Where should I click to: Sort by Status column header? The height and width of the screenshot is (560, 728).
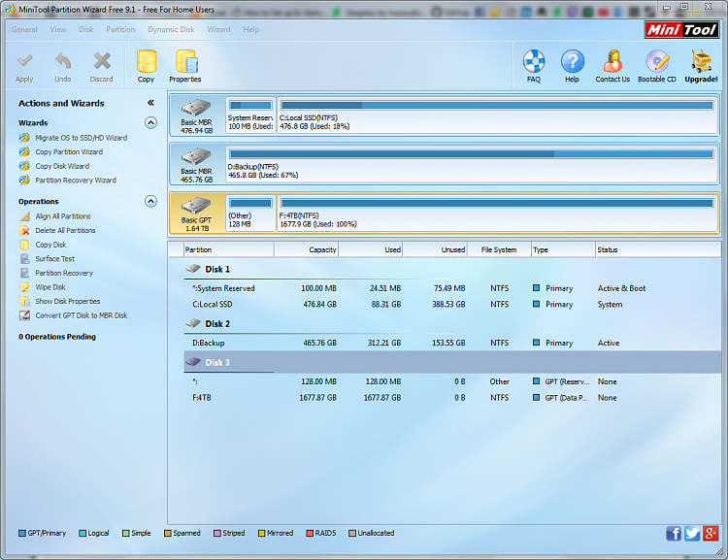[658, 249]
